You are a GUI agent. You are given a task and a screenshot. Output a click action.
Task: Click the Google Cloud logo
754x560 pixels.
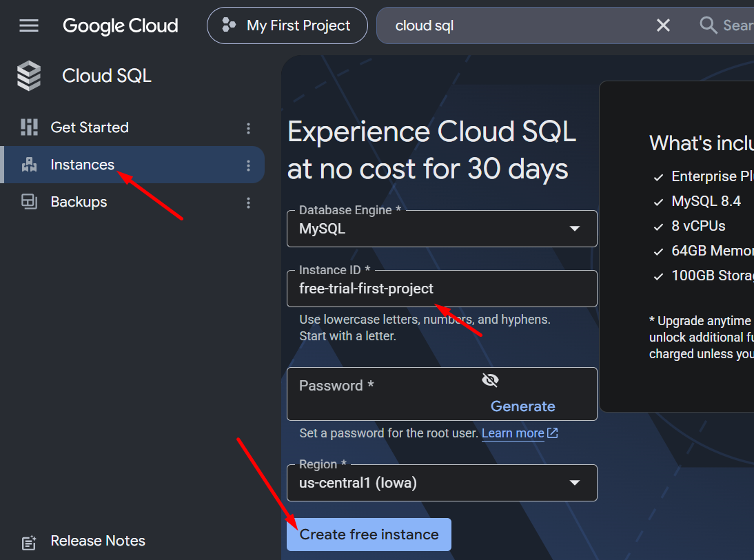pos(120,25)
